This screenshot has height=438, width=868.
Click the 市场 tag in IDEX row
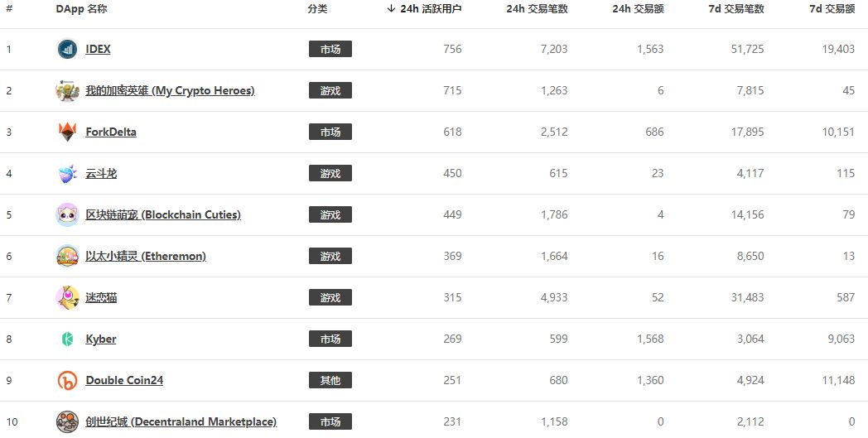coord(330,49)
